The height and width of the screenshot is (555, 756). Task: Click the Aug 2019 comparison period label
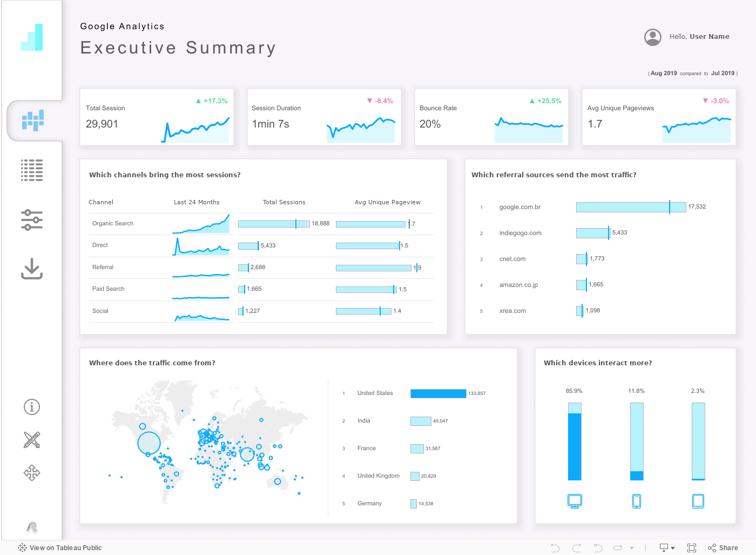tap(664, 73)
